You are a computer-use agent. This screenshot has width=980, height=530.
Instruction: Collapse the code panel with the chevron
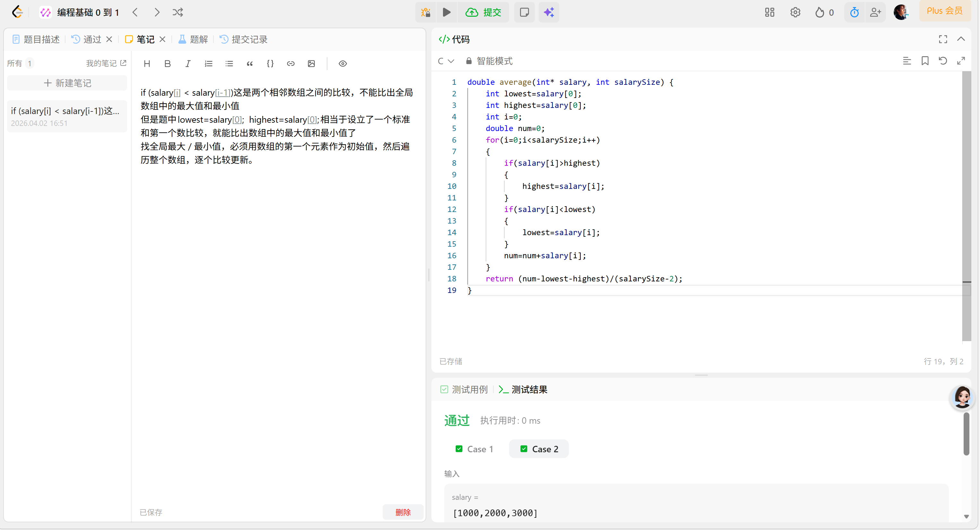[961, 39]
